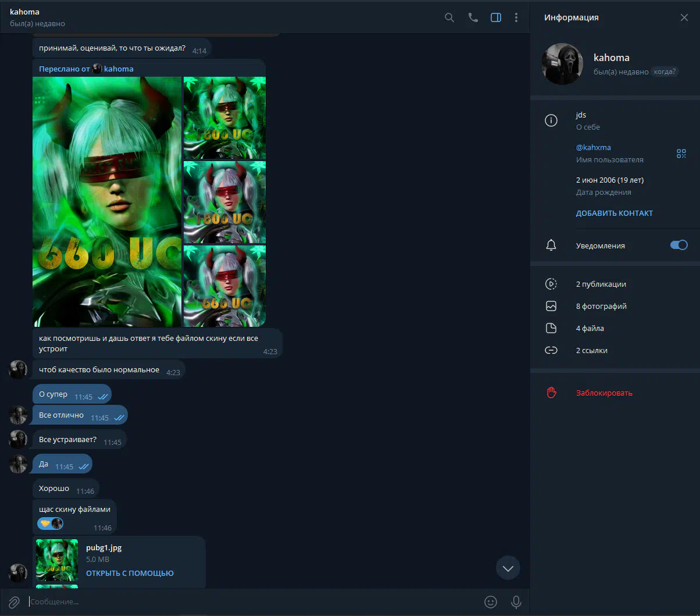Click the «Все отлично» message
Image resolution: width=700 pixels, height=616 pixels.
[80, 415]
